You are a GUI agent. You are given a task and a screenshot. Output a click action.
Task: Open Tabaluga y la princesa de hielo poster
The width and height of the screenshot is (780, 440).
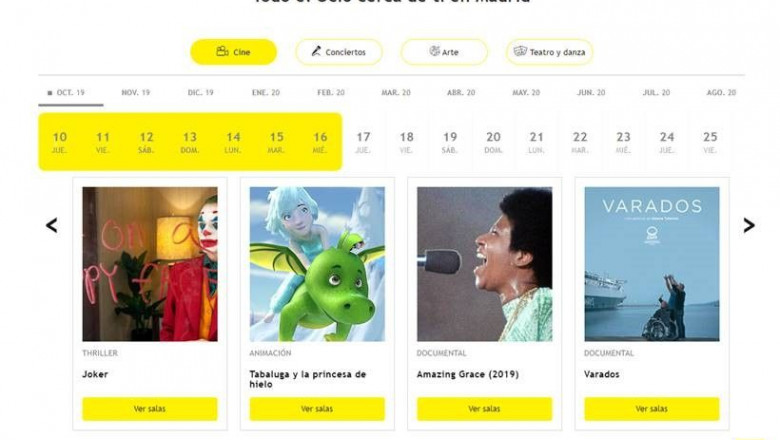pos(317,264)
